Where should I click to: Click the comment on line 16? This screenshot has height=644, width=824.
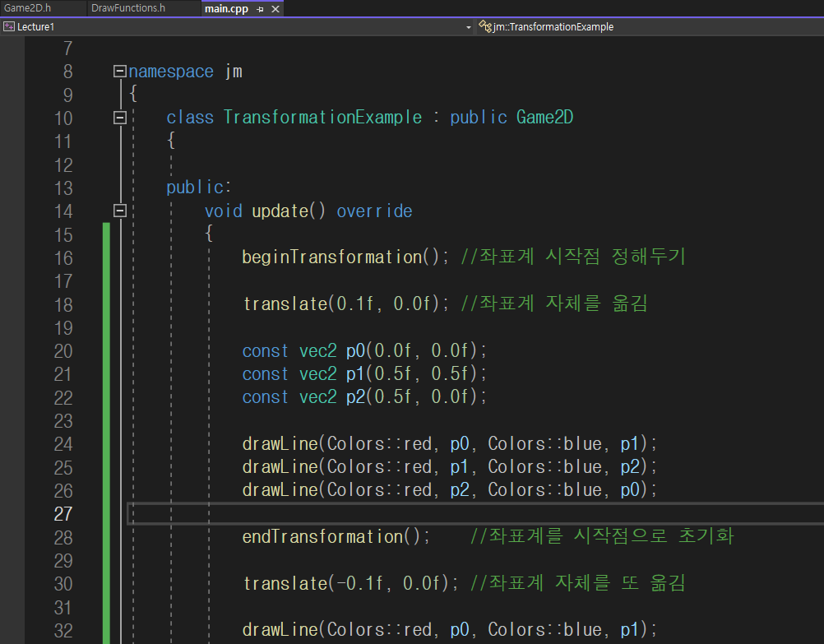573,257
